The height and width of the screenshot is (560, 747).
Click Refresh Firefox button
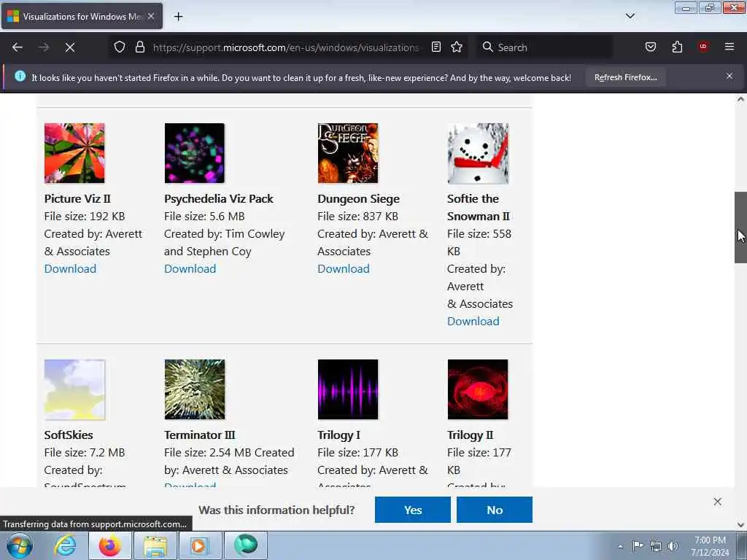[625, 77]
